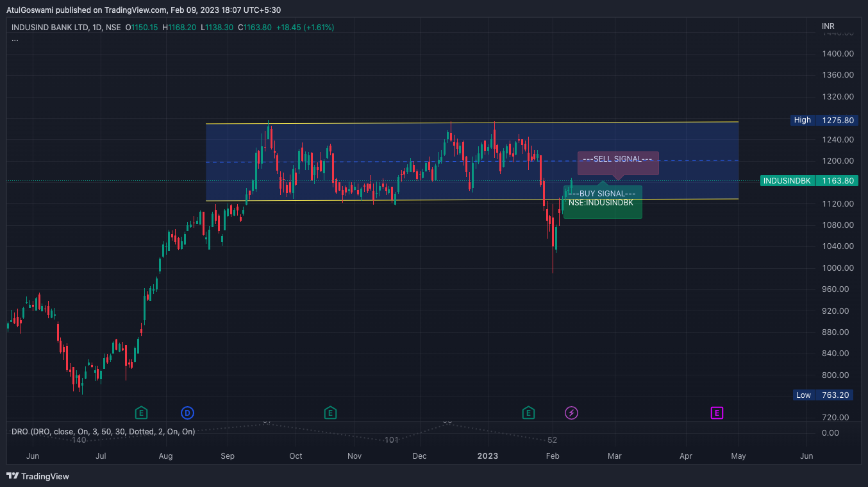
Task: Click the INDUSIND BANK LTD symbol title
Action: 49,28
